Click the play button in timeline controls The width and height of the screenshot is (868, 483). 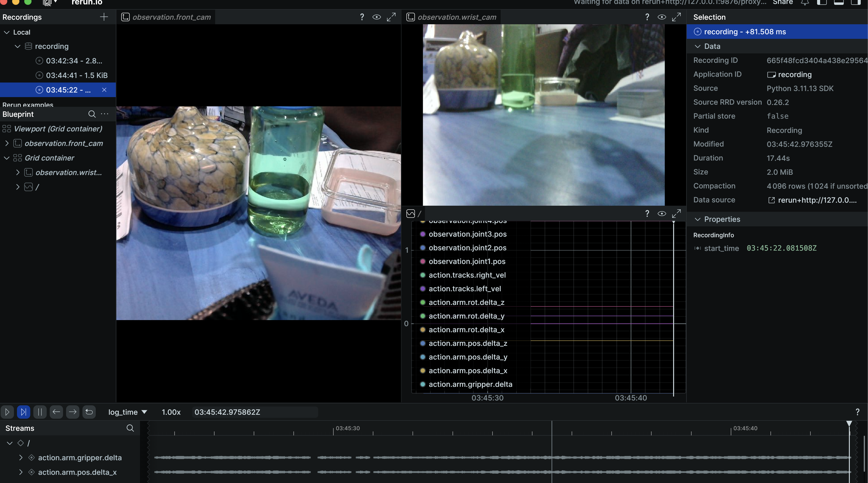click(7, 412)
